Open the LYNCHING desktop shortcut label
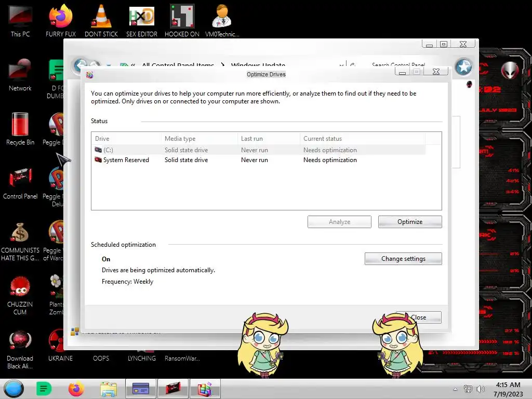 (x=141, y=358)
